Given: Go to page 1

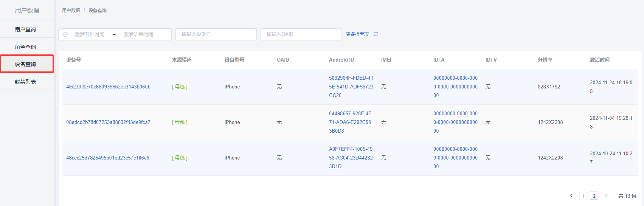Looking at the screenshot, I should [583, 196].
